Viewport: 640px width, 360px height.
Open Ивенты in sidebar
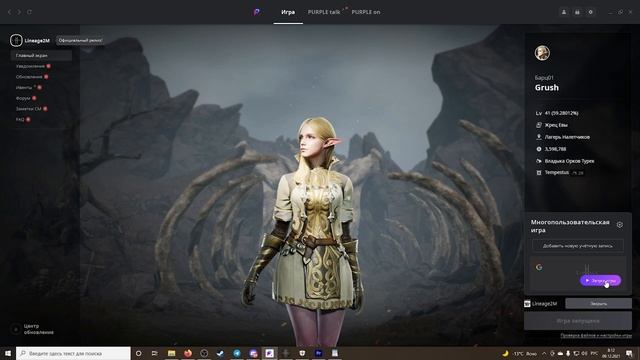tap(24, 87)
